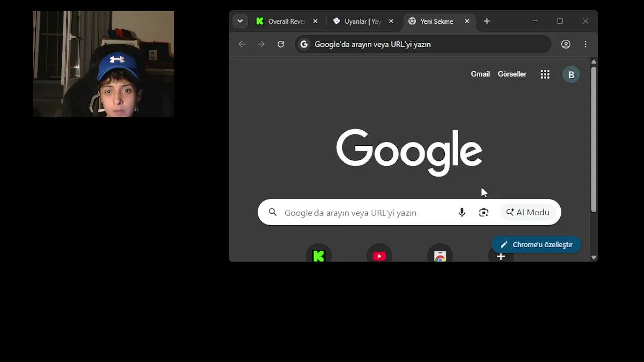This screenshot has height=362, width=644.
Task: Click the Chrome'u özelleştir button
Action: tap(536, 245)
